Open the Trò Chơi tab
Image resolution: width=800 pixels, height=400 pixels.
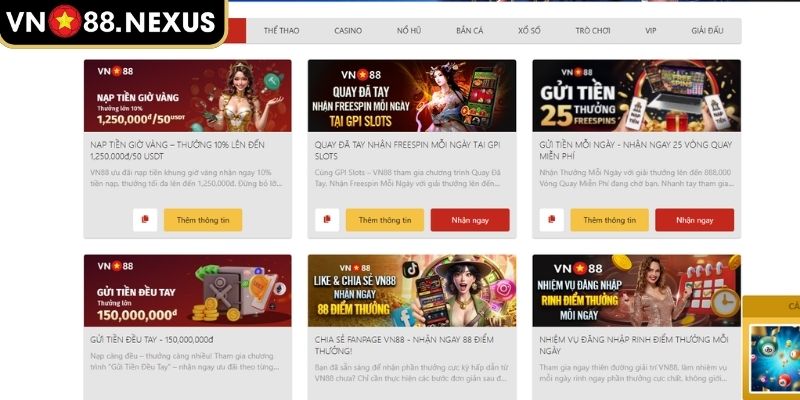click(593, 31)
